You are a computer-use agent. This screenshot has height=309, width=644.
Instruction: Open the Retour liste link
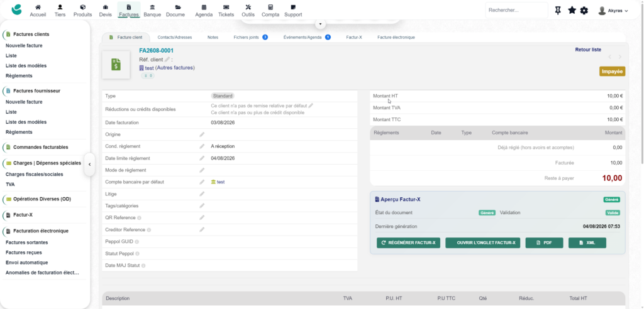[588, 50]
